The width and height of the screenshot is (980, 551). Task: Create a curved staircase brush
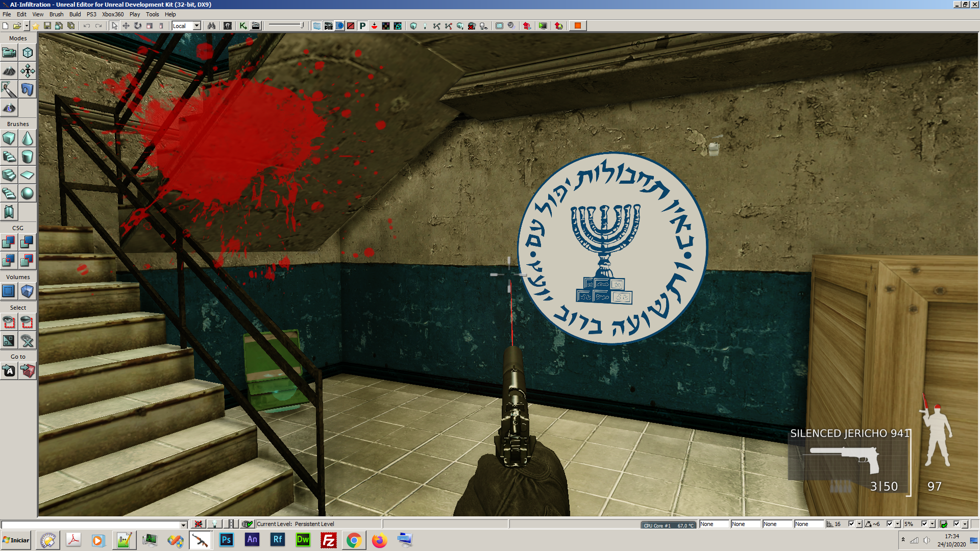click(x=9, y=157)
